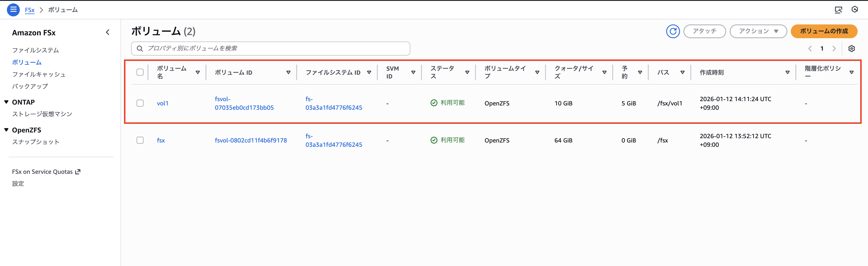Select the fsx volume checkbox
The width and height of the screenshot is (868, 266).
click(140, 140)
